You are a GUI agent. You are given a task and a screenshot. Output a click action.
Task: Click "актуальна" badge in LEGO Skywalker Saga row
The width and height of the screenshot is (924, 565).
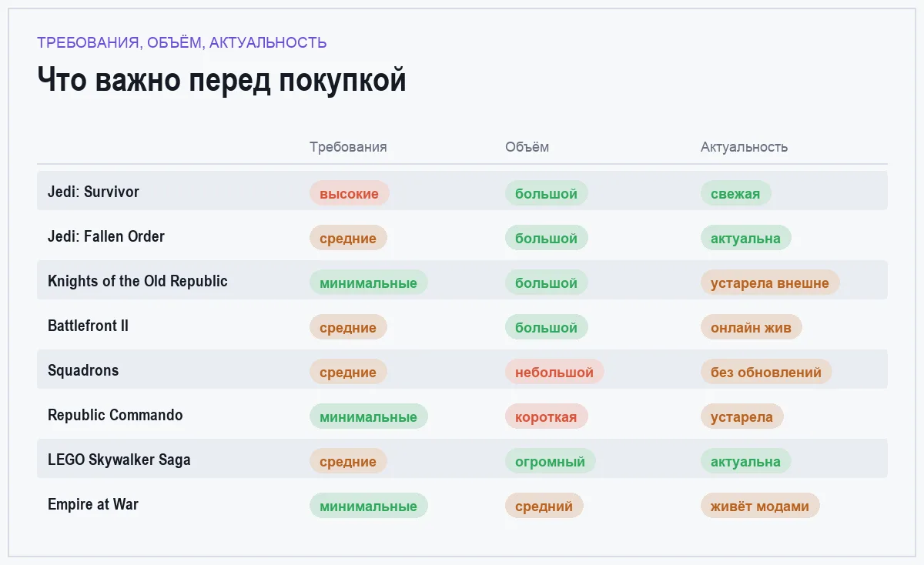(x=746, y=461)
